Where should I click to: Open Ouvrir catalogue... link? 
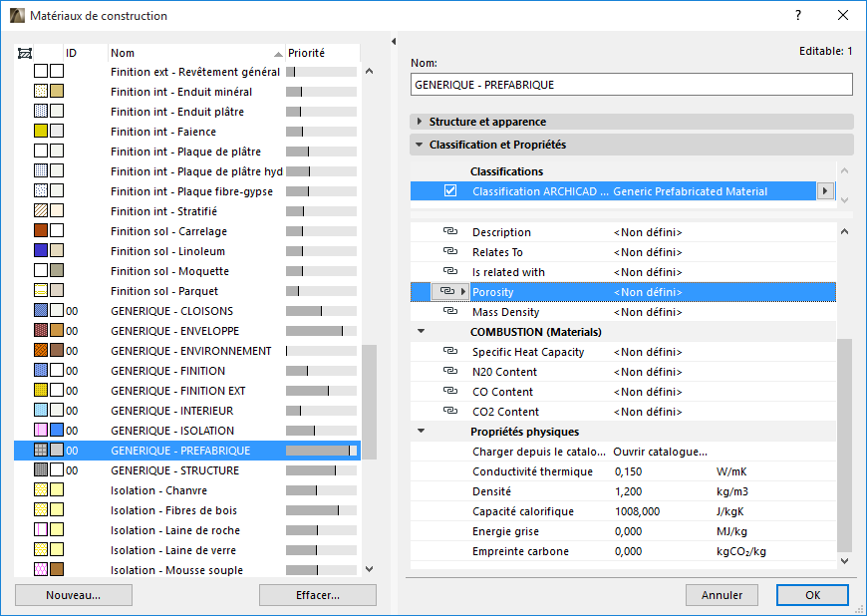660,452
